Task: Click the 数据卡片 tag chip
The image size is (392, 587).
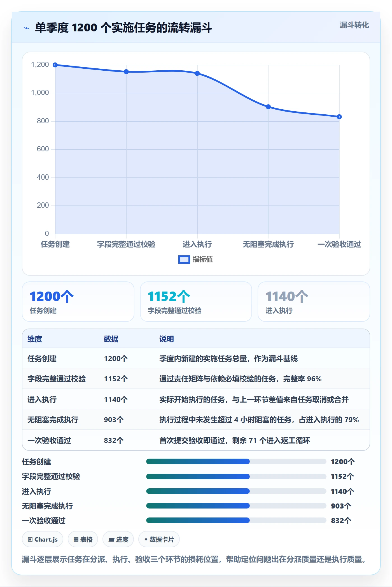Action: 159,539
